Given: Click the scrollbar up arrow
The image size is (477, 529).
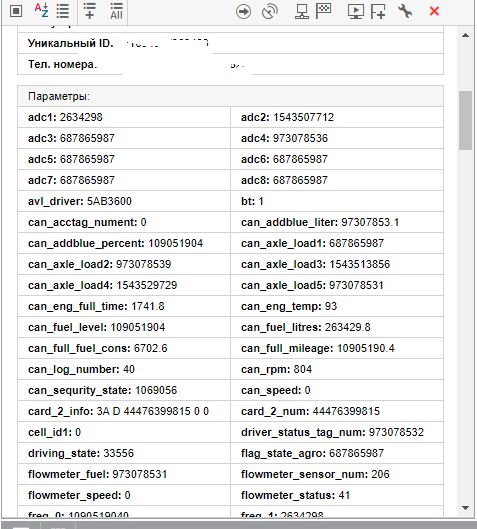Looking at the screenshot, I should [x=466, y=35].
